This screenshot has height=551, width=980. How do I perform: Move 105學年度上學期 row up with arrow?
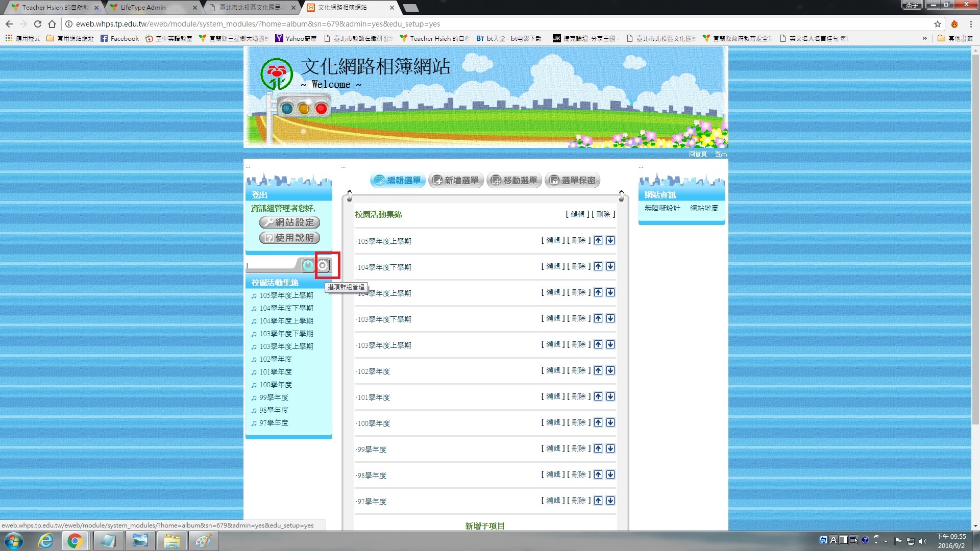point(598,240)
